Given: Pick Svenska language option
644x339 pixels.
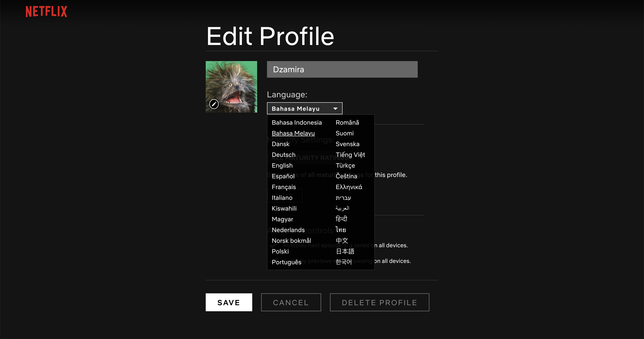Looking at the screenshot, I should pyautogui.click(x=347, y=144).
